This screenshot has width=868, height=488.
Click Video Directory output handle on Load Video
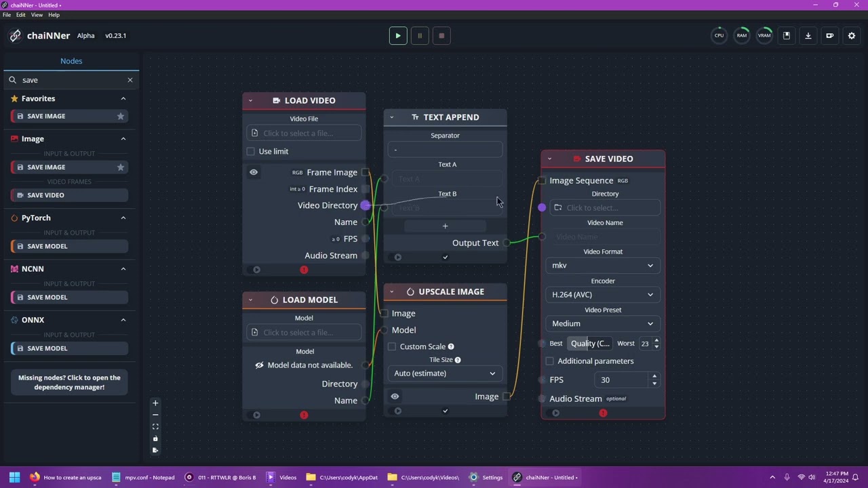coord(366,205)
